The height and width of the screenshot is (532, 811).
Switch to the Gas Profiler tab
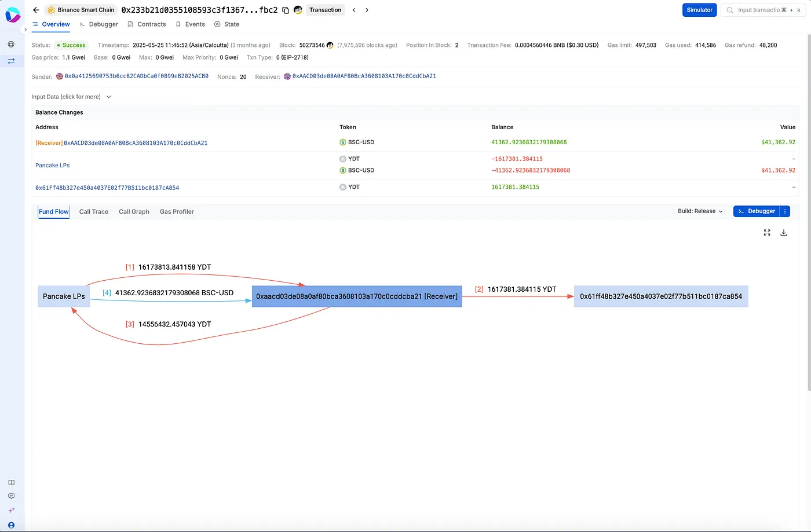pyautogui.click(x=177, y=212)
